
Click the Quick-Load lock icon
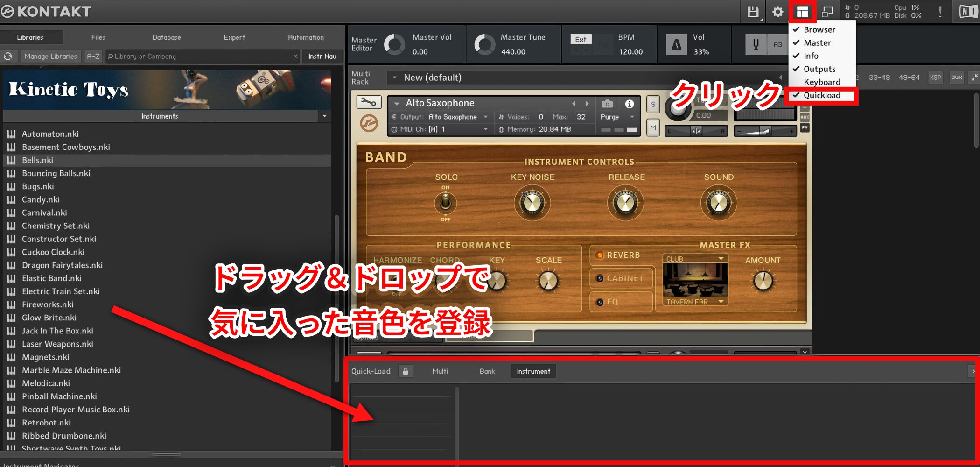(406, 371)
